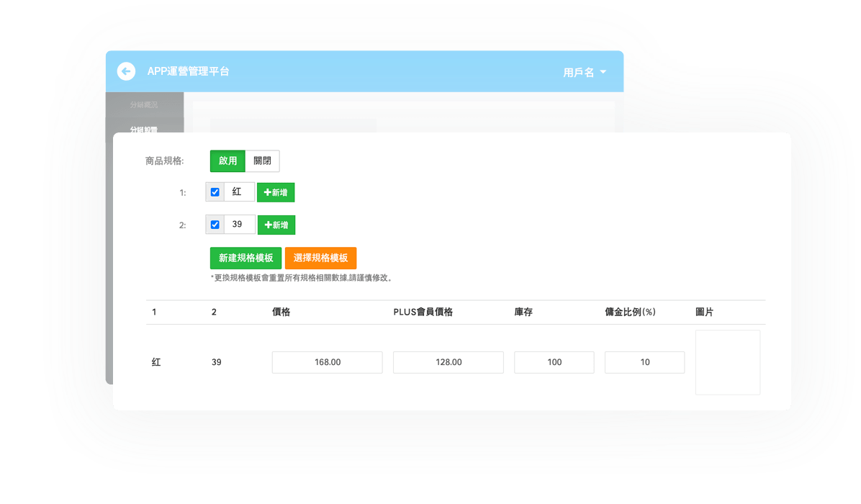
Task: Uncheck the checkbox for spec 39
Action: (215, 225)
